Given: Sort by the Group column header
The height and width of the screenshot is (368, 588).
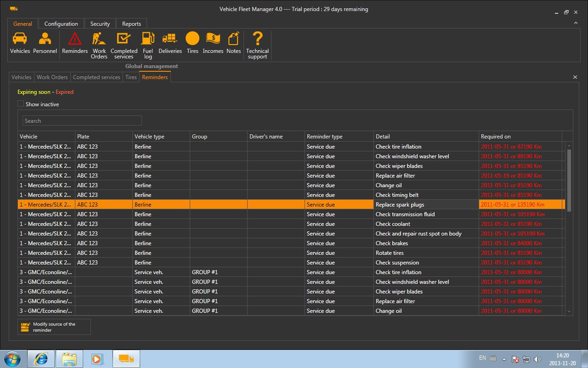Looking at the screenshot, I should pyautogui.click(x=219, y=137).
